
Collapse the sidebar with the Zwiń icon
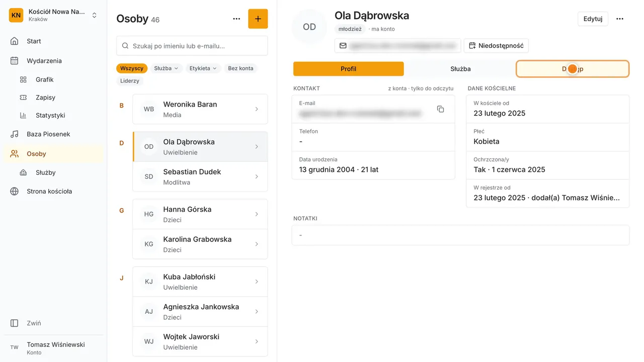click(x=15, y=323)
